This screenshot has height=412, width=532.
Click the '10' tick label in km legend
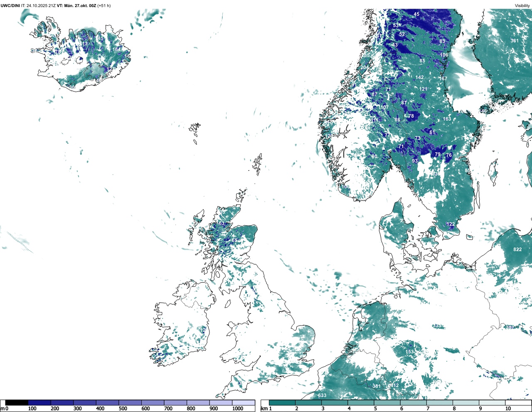tap(508, 409)
